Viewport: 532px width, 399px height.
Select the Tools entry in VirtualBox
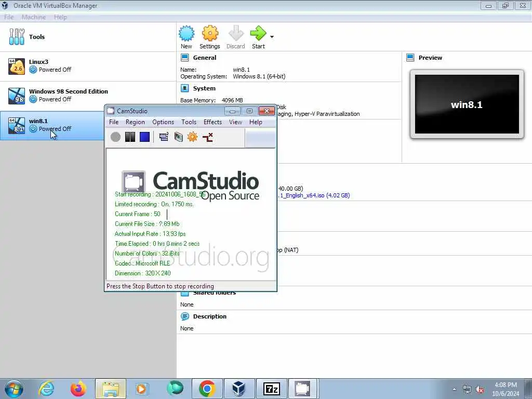point(88,37)
